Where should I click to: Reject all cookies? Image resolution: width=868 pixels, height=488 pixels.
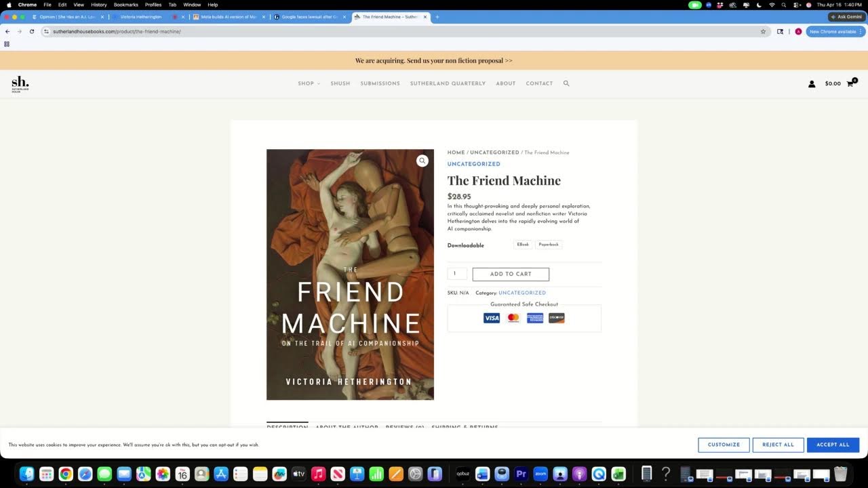[778, 445]
